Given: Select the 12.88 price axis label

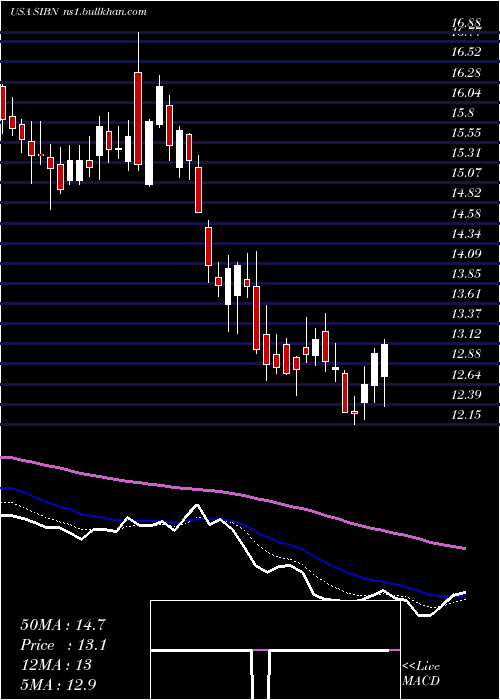Looking at the screenshot, I should click(466, 354).
